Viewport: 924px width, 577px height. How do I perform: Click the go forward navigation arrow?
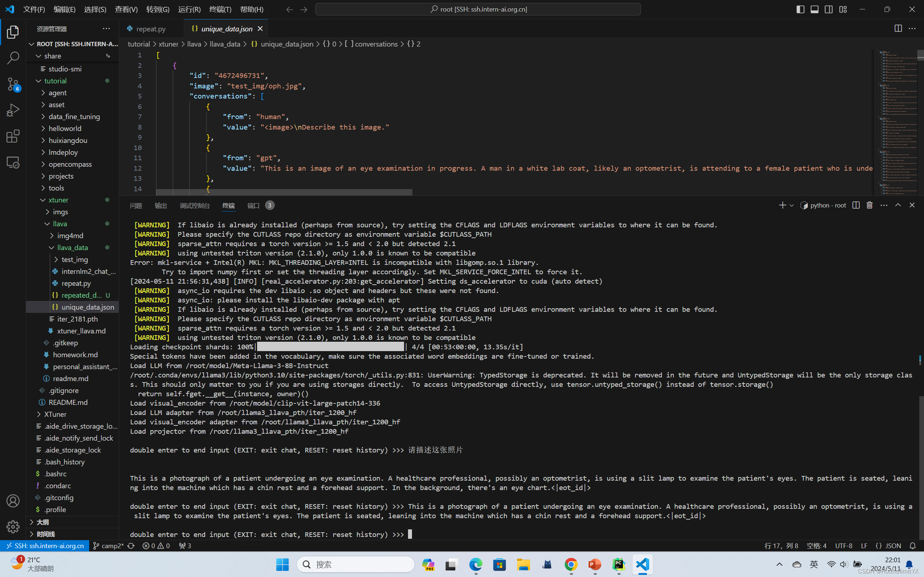[x=304, y=9]
